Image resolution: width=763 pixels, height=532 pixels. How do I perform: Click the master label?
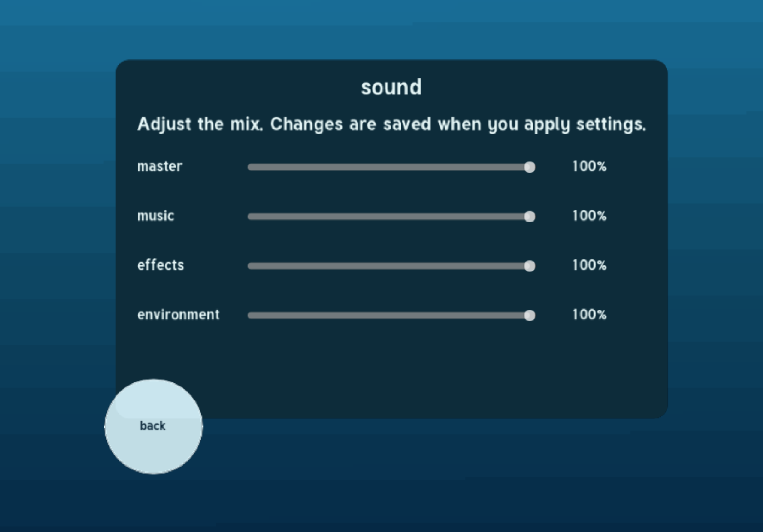point(160,166)
